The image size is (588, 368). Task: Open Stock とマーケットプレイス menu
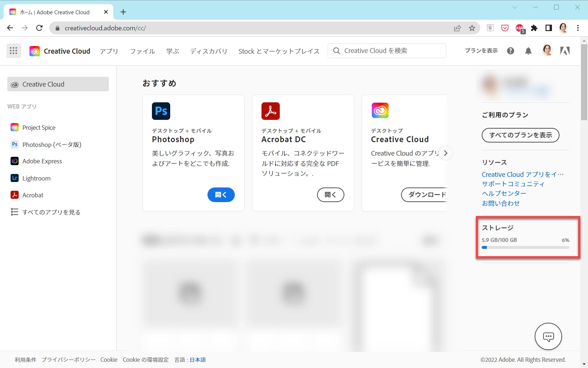pyautogui.click(x=279, y=51)
